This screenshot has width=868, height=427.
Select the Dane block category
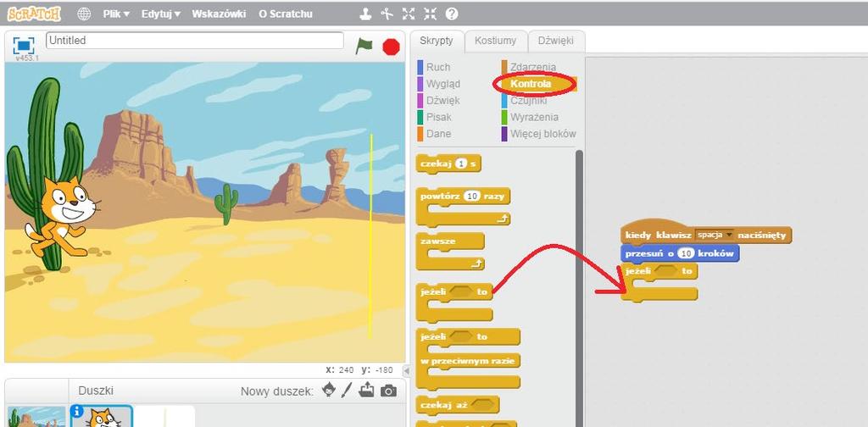point(438,133)
